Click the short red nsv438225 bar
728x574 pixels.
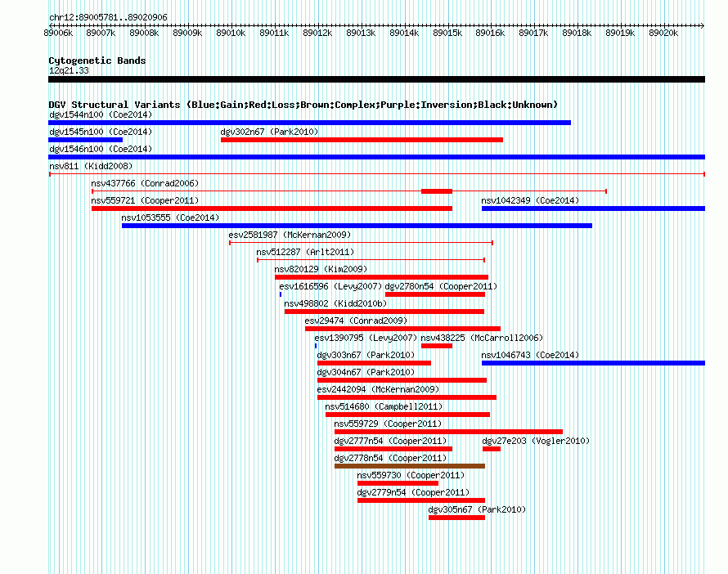click(x=437, y=346)
